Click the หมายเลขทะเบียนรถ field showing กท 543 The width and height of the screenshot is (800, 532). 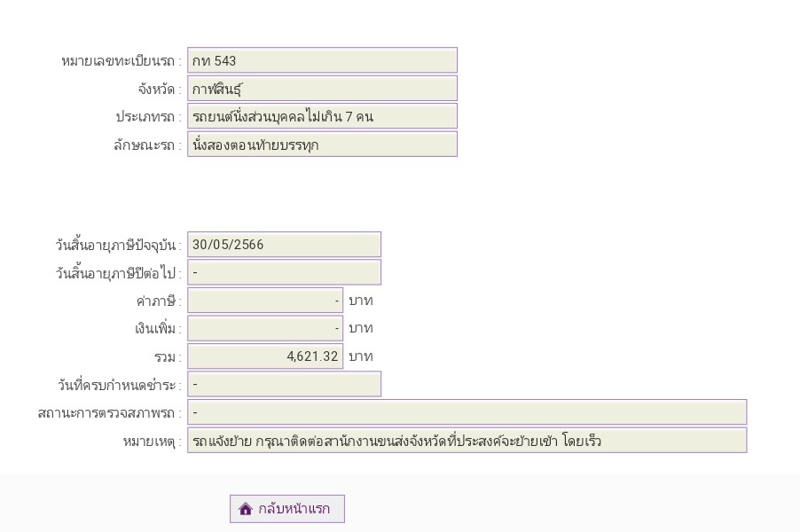coord(322,60)
